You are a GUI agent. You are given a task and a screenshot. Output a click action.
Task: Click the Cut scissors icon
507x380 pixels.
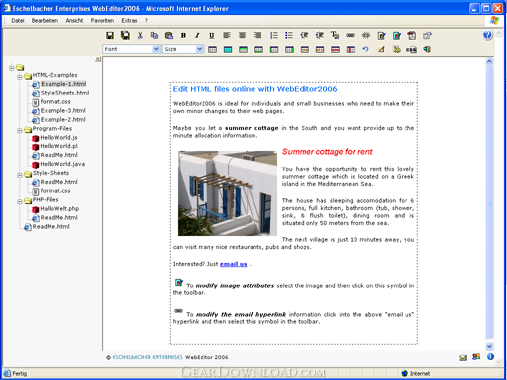[140, 35]
